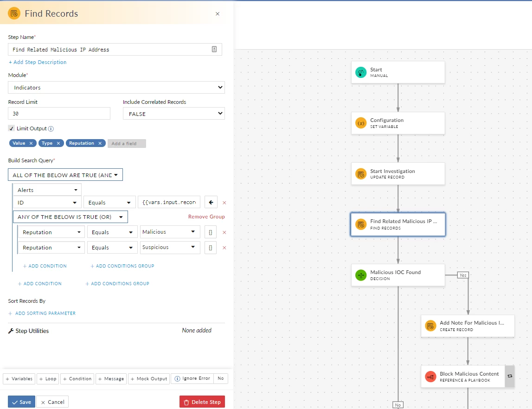The height and width of the screenshot is (409, 532).
Task: Click ADD CONDITIONS GROUP inside the OR group
Action: coord(122,266)
